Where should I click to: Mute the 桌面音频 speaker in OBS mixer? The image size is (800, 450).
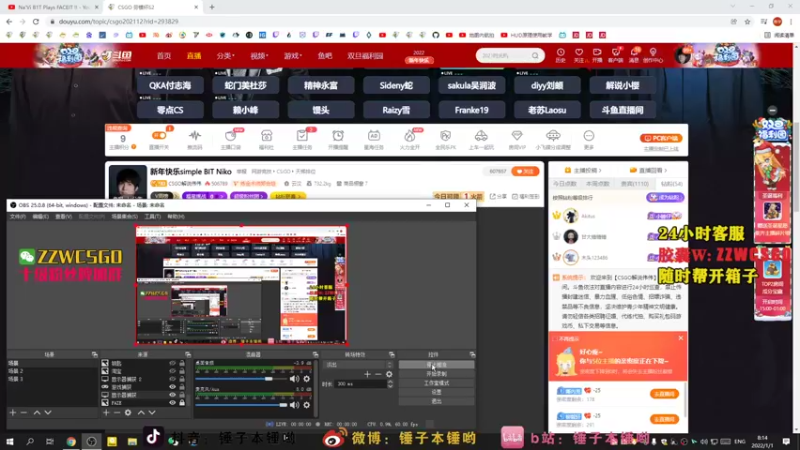coord(294,379)
